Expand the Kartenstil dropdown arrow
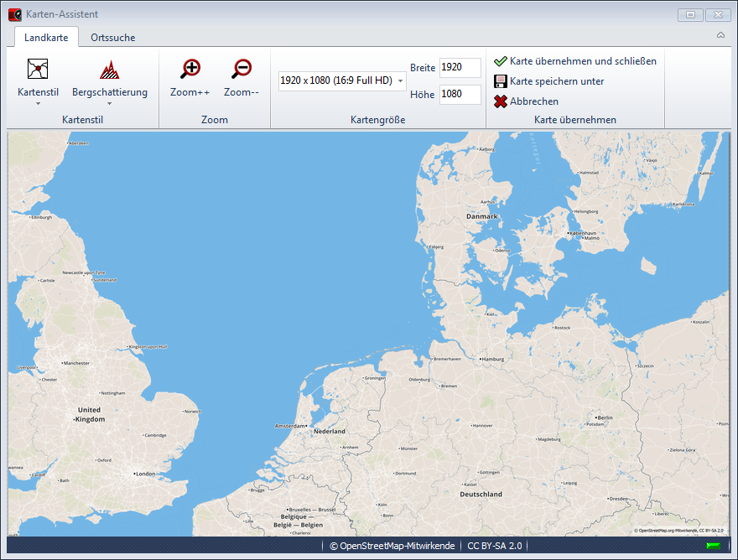 [38, 104]
